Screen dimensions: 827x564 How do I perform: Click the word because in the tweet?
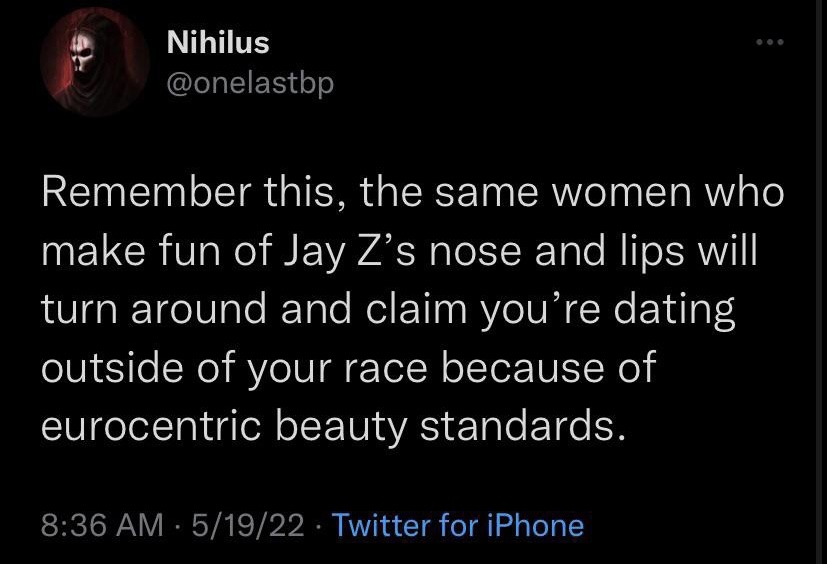pos(523,368)
